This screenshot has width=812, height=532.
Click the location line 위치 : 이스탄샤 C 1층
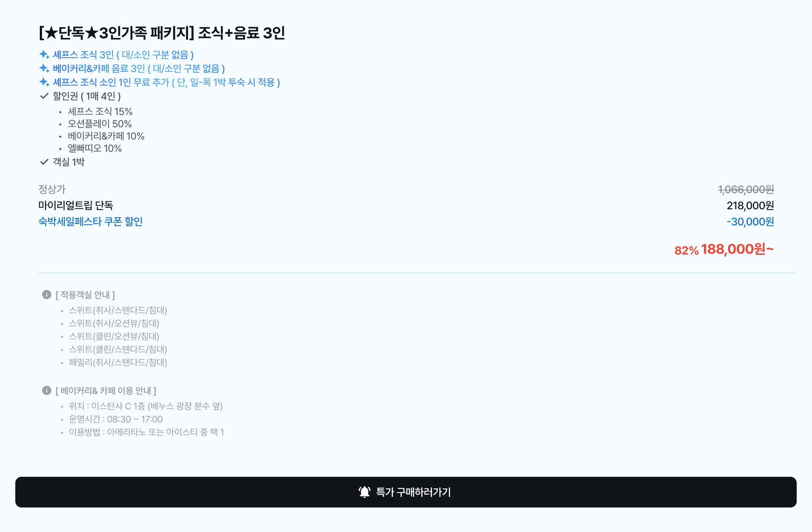click(145, 406)
